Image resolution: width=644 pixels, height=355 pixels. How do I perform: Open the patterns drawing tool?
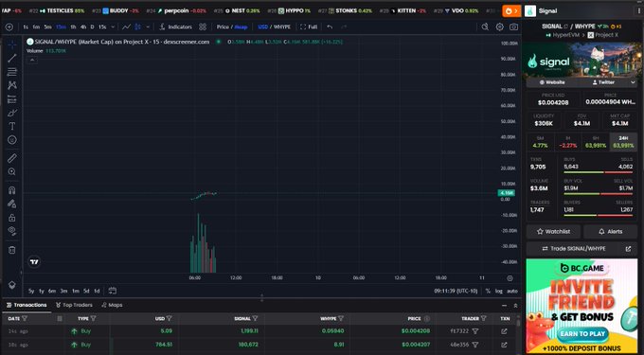click(x=12, y=85)
